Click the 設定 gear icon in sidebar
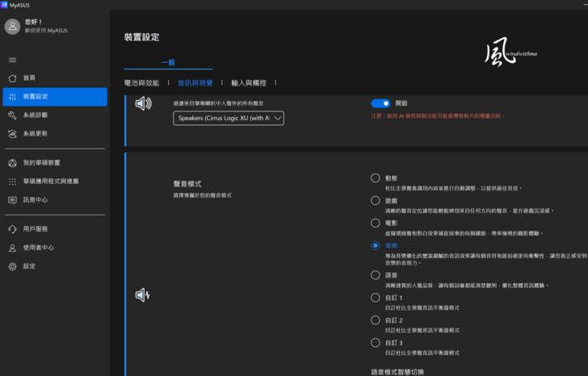Viewport: 588px width, 376px height. (12, 266)
